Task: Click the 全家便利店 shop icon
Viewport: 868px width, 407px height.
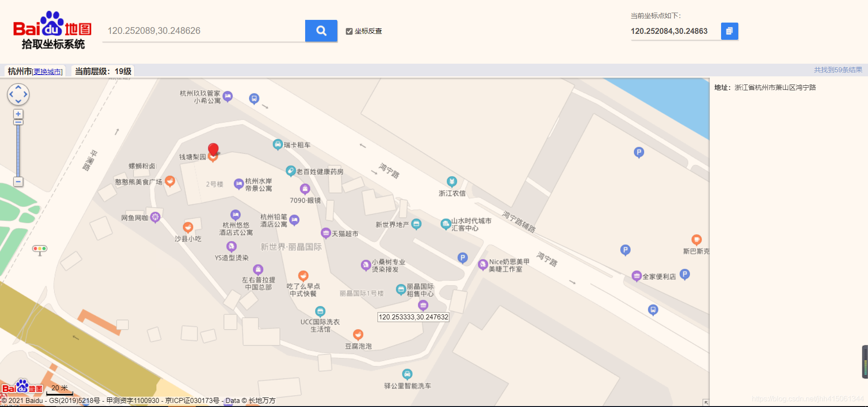Action: tap(637, 276)
